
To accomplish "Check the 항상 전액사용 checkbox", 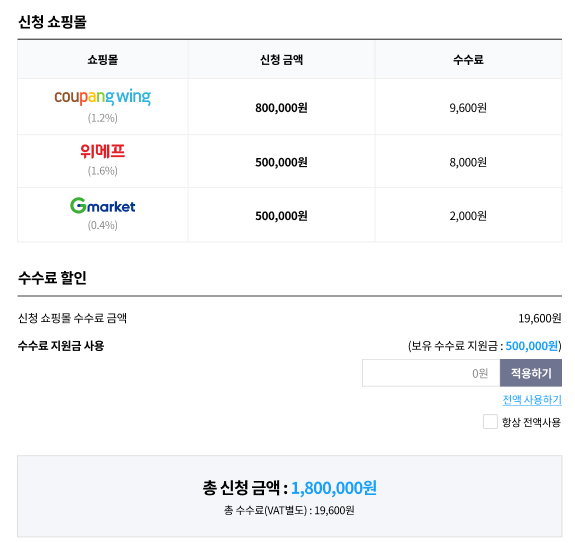I will click(x=490, y=422).
